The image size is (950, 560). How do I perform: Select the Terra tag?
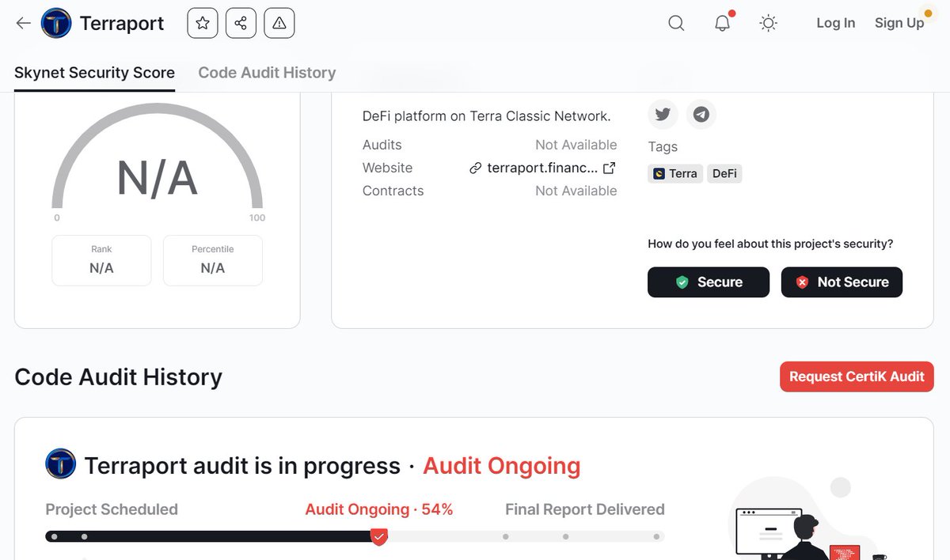pos(675,173)
